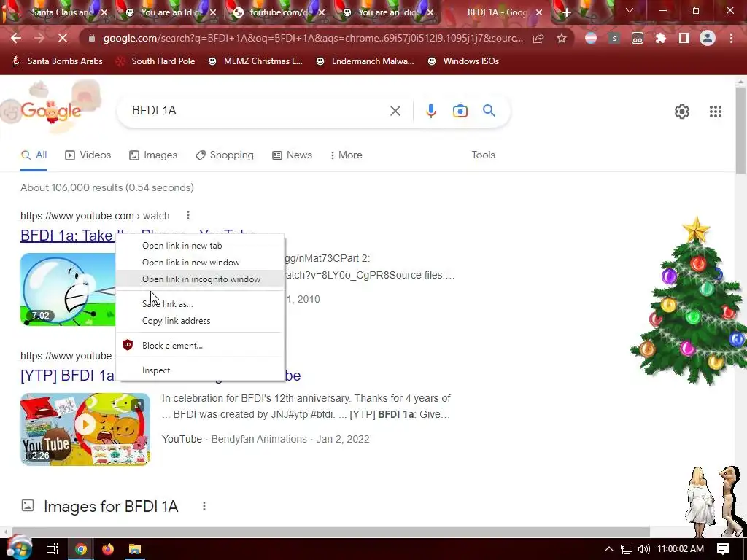Select the Videos search tab

pyautogui.click(x=88, y=155)
